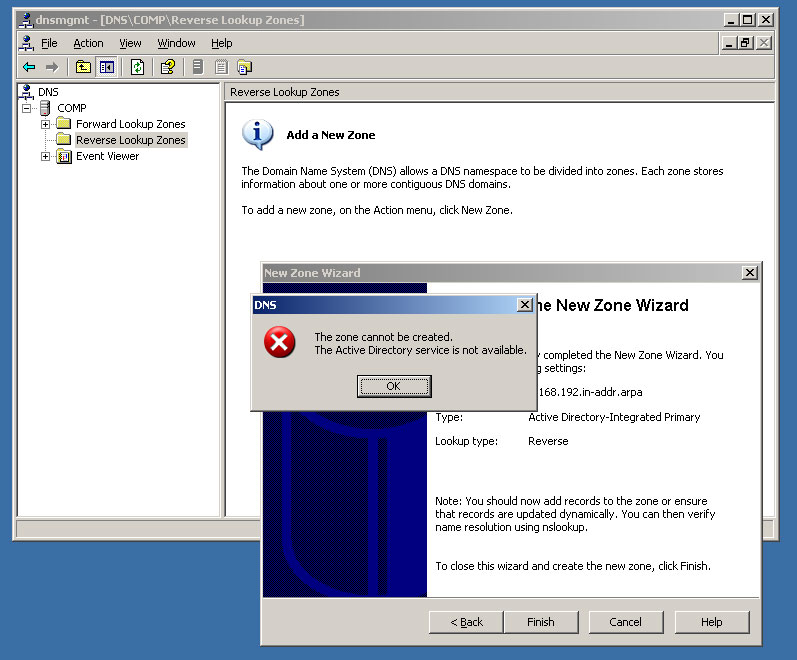
Task: Select the DNS root tree label
Action: click(48, 92)
